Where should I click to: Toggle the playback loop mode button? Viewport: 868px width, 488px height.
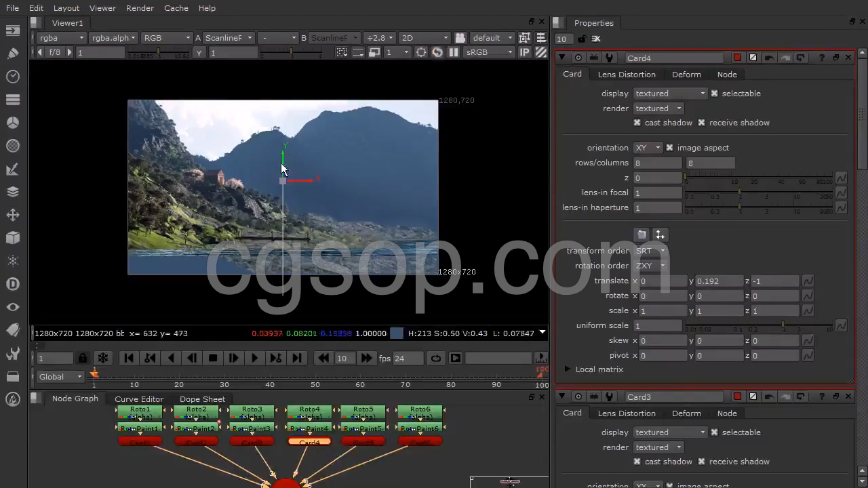pyautogui.click(x=435, y=358)
